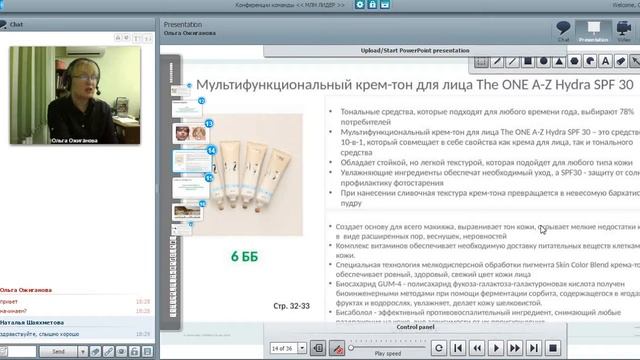
Task: Switch to the Video view tab
Action: click(x=624, y=31)
